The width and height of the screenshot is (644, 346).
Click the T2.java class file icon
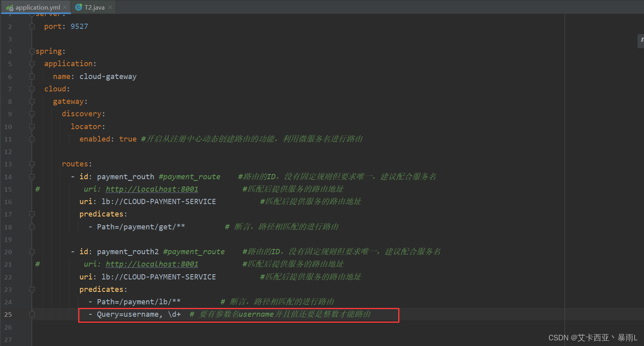(79, 7)
